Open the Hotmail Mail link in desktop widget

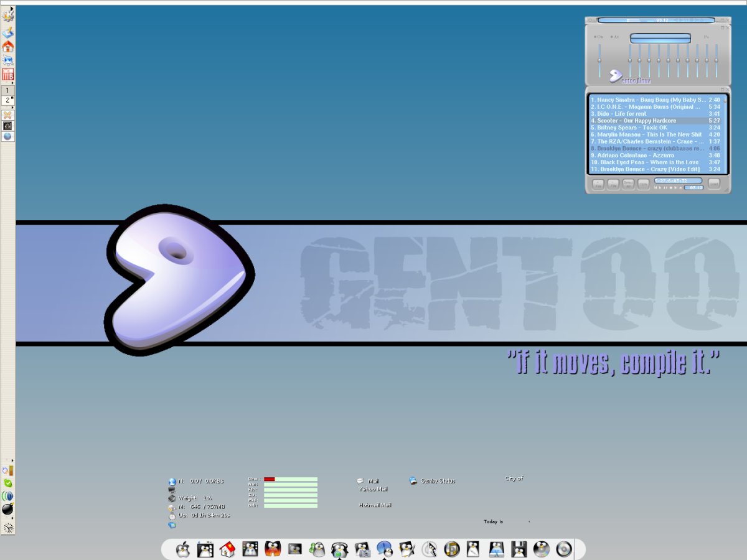tap(375, 505)
